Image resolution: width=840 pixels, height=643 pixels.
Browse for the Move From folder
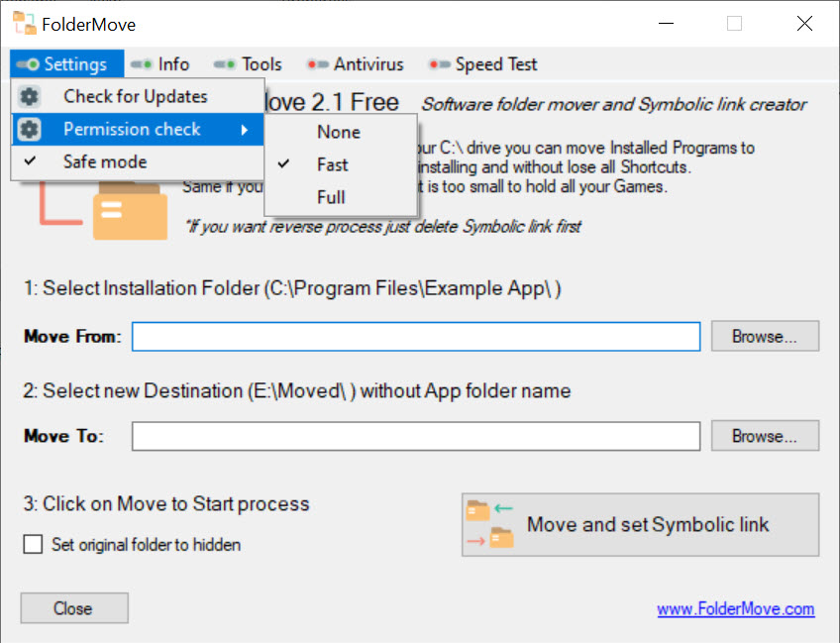(765, 337)
